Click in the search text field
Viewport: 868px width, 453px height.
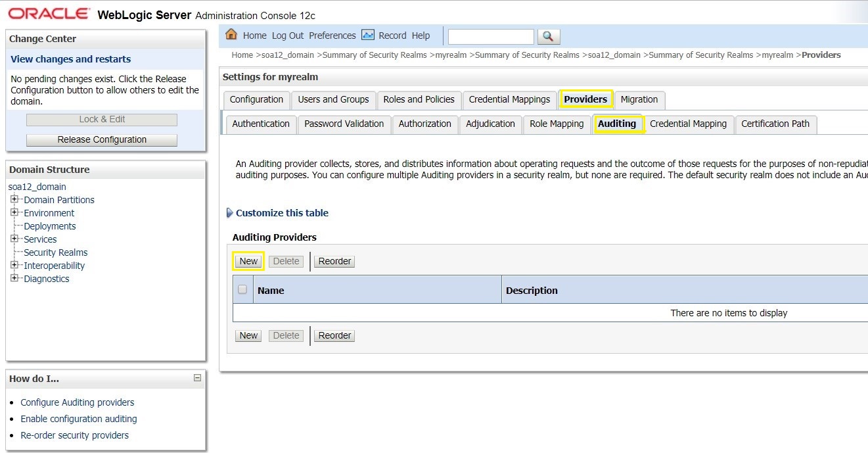pyautogui.click(x=490, y=36)
